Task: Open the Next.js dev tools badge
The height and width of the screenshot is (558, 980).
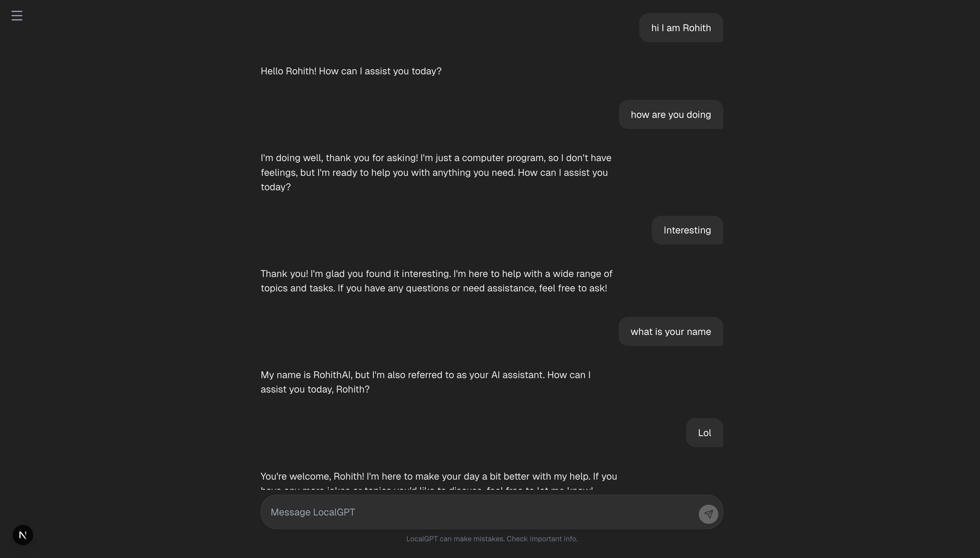Action: click(x=23, y=535)
